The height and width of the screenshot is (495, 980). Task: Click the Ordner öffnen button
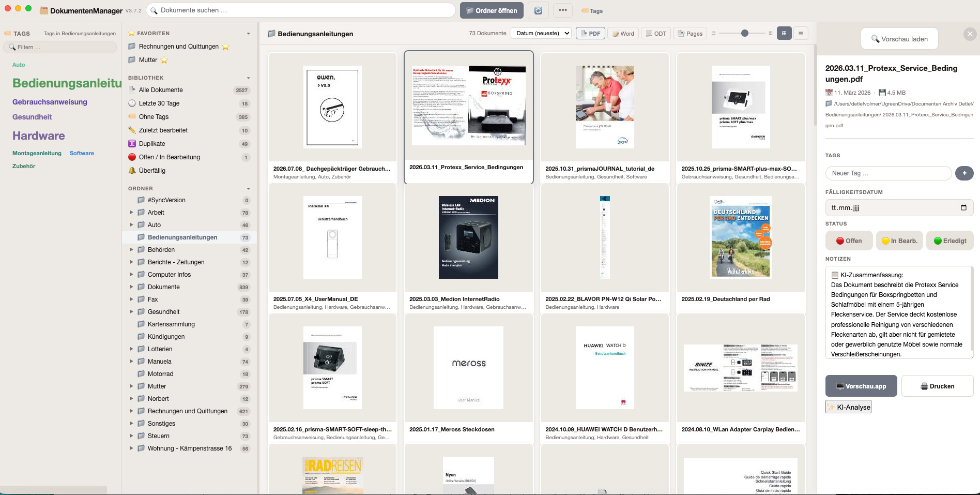coord(492,10)
